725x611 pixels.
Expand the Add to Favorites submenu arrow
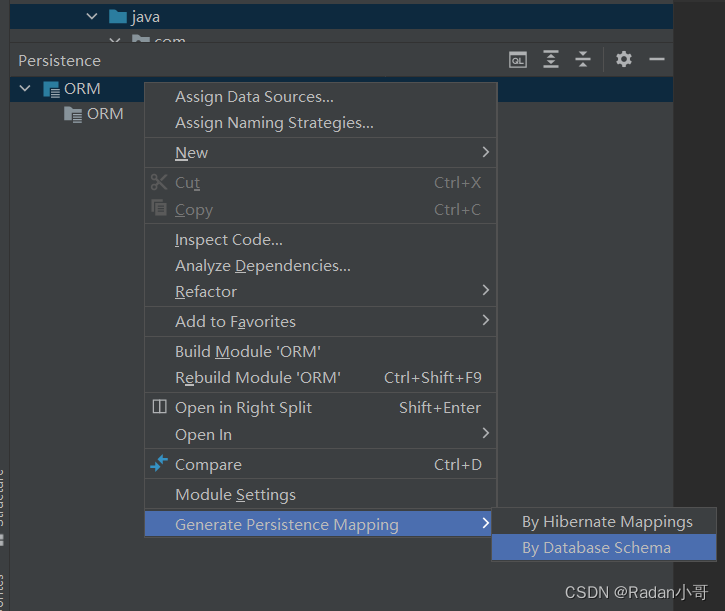point(485,320)
